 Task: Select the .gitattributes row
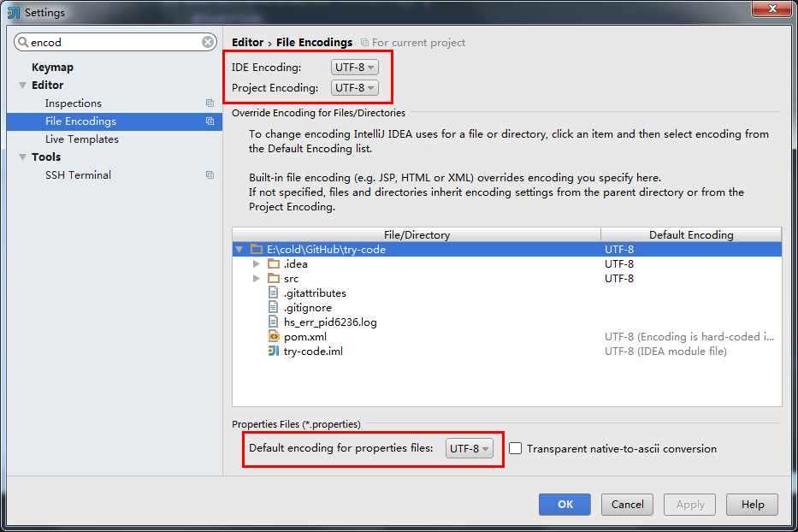click(507, 293)
